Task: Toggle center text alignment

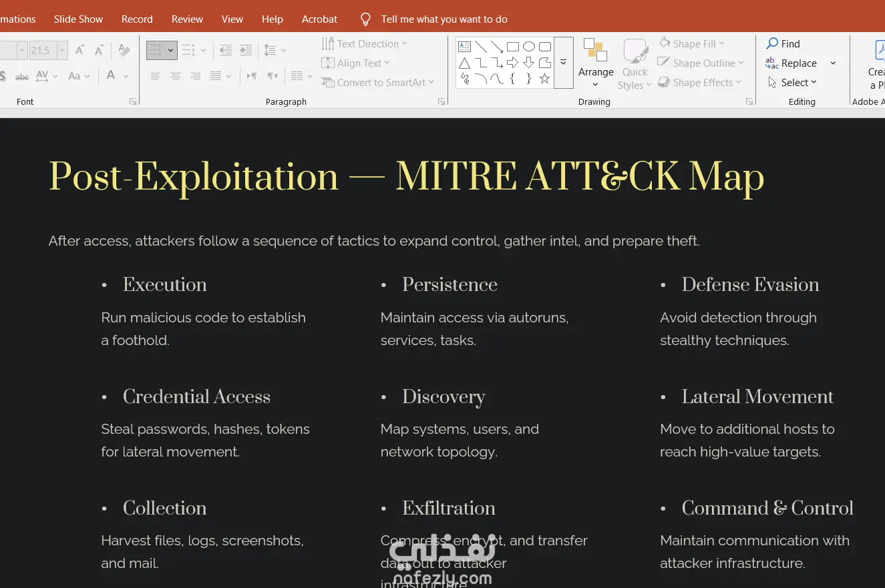Action: click(x=176, y=76)
